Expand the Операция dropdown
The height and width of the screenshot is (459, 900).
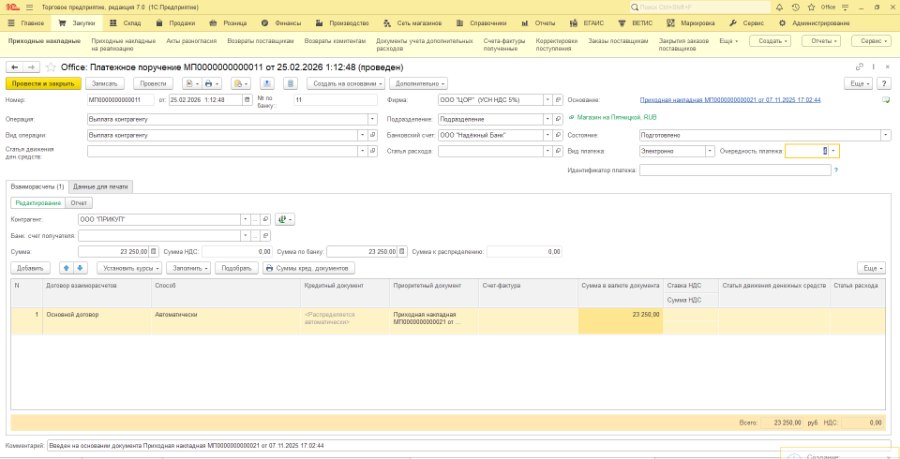coord(373,119)
